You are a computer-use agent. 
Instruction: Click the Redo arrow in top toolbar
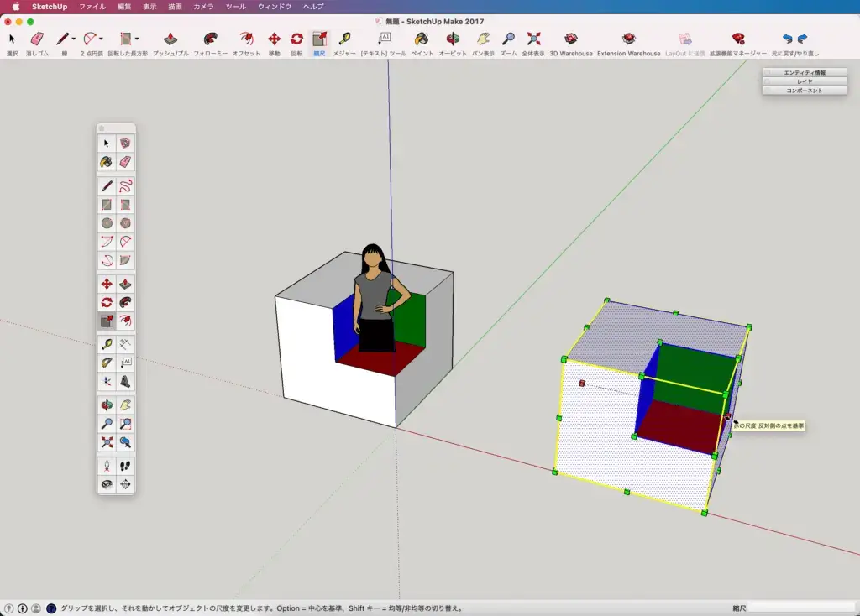[802, 39]
